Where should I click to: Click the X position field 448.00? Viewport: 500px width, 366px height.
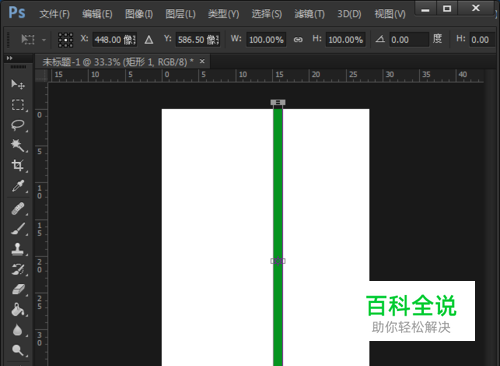click(115, 40)
